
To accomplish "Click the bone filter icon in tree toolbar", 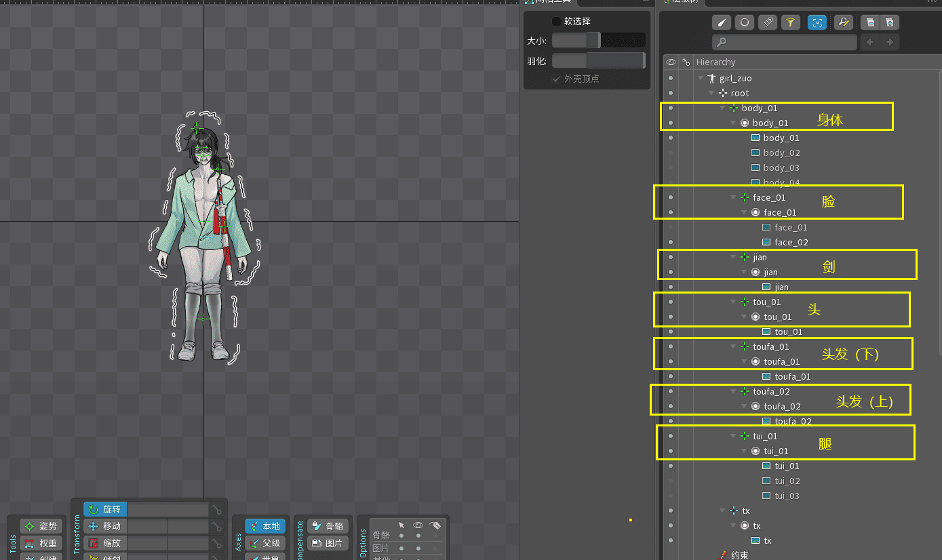I will (722, 22).
